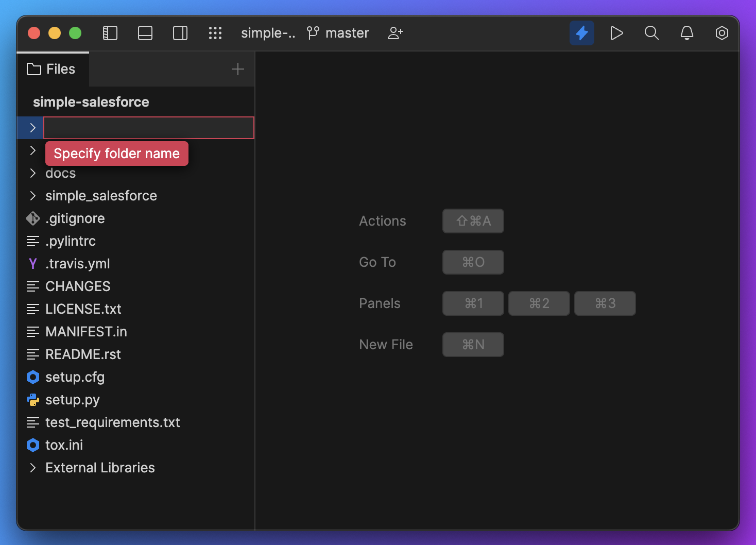Click the Run play icon
The width and height of the screenshot is (756, 545).
pos(616,33)
